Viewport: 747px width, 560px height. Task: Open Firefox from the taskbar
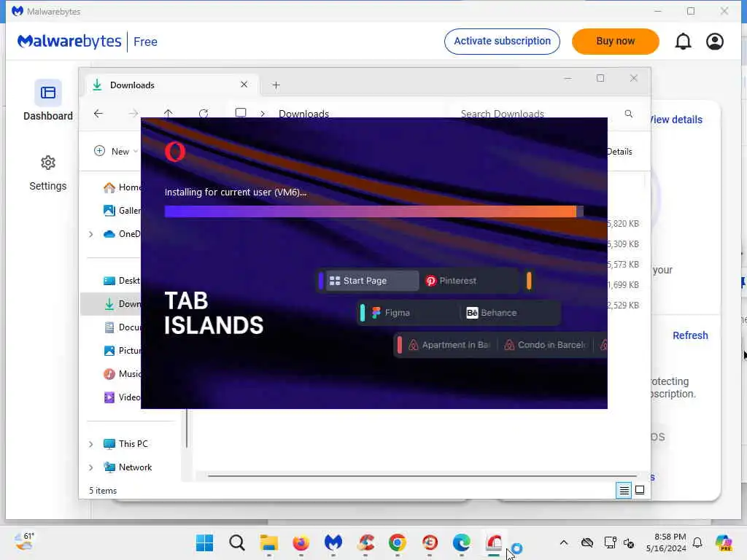click(x=301, y=542)
